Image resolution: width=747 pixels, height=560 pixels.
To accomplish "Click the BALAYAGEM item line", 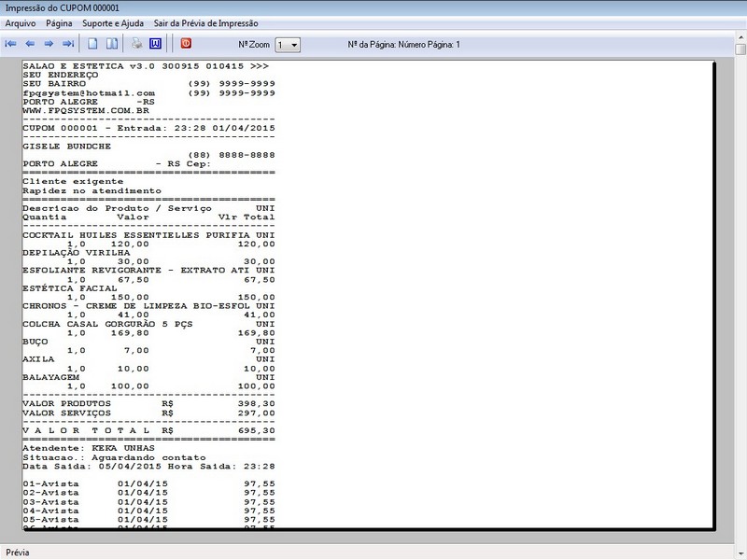I will (148, 377).
